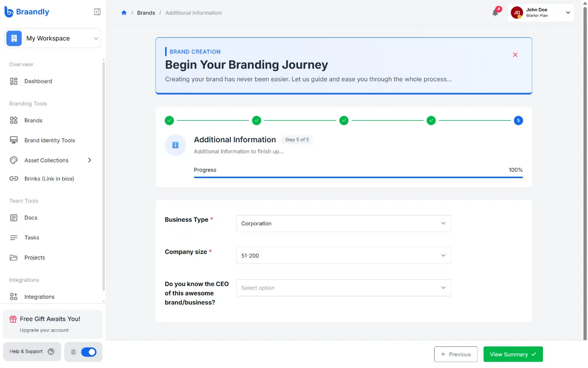Open the Company size dropdown
This screenshot has height=368, width=588.
[343, 256]
